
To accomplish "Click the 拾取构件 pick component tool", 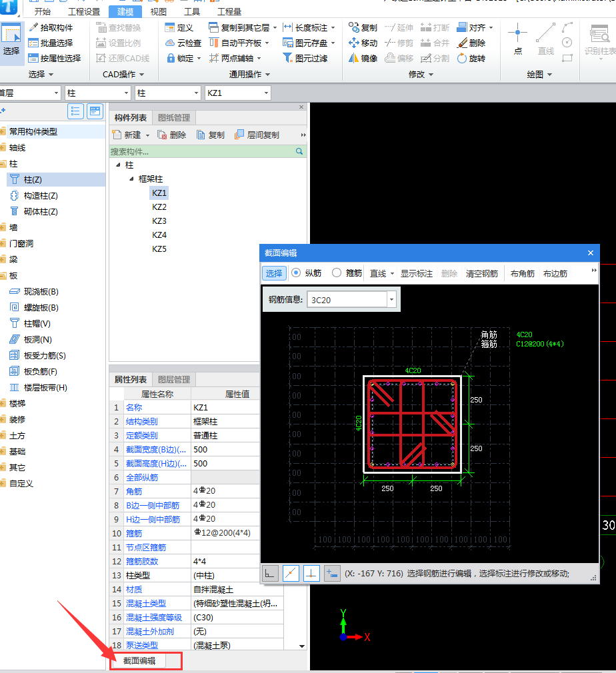I will pos(51,27).
